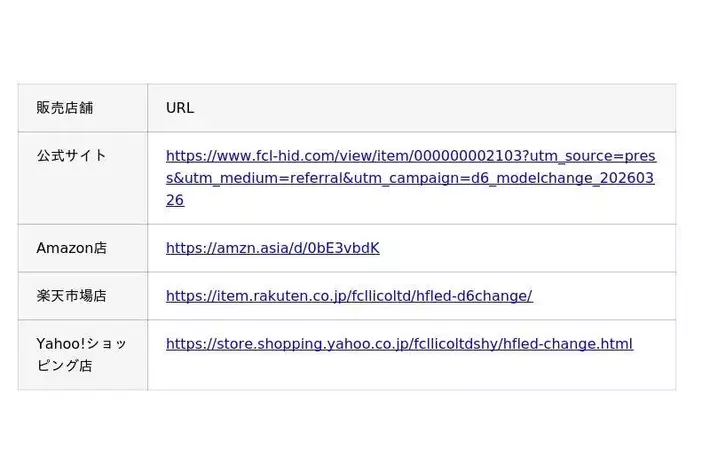
Task: Click the trailing "26" of official link
Action: point(175,200)
